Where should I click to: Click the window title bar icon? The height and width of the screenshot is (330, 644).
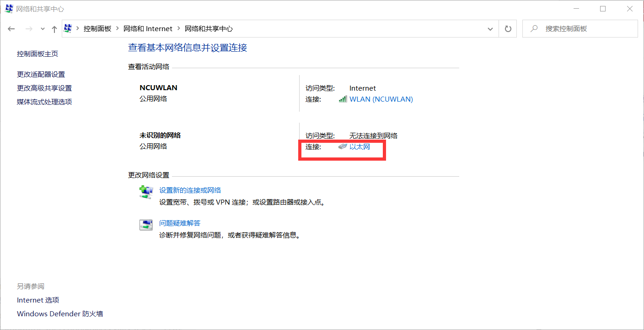(x=9, y=9)
